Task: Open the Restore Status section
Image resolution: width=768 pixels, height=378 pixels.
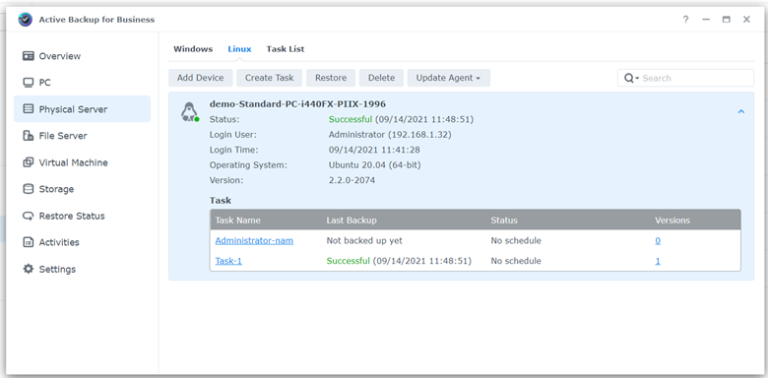Action: [x=82, y=216]
